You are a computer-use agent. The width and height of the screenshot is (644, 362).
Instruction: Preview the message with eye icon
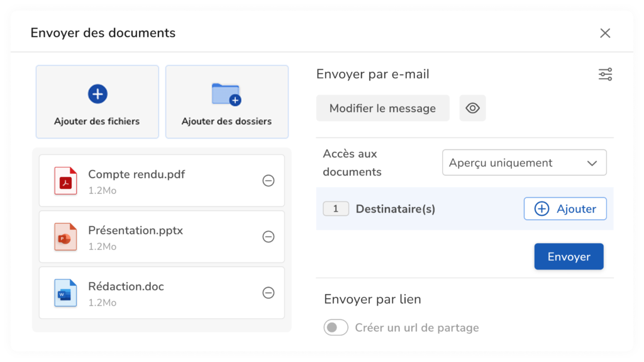click(x=472, y=108)
